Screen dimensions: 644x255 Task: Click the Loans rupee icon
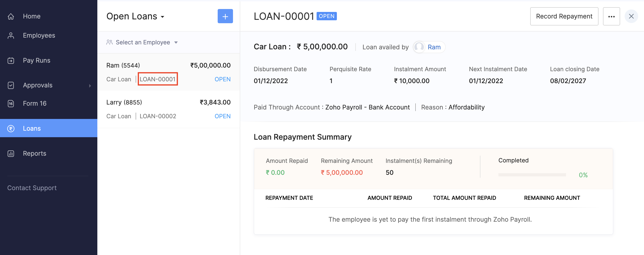coord(11,128)
